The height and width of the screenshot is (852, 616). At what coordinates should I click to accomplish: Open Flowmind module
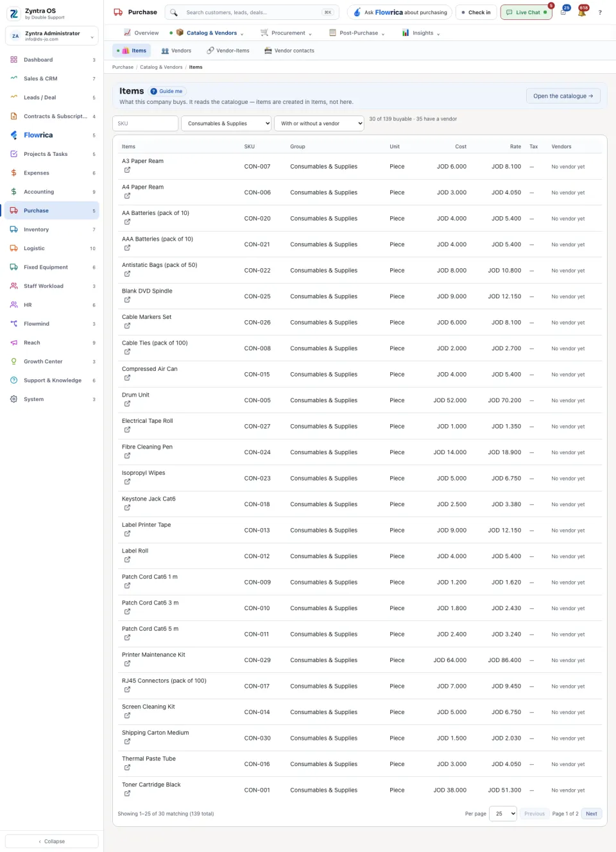click(51, 323)
